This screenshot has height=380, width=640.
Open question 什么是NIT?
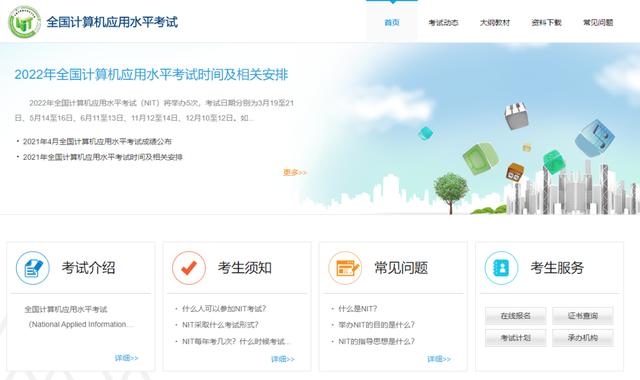(x=358, y=309)
